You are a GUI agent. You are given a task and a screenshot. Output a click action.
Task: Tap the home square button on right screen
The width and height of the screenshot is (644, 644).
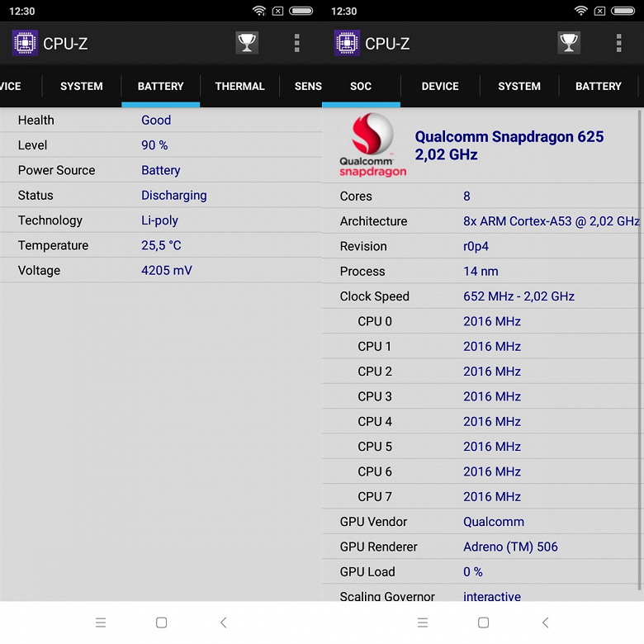coord(483,623)
